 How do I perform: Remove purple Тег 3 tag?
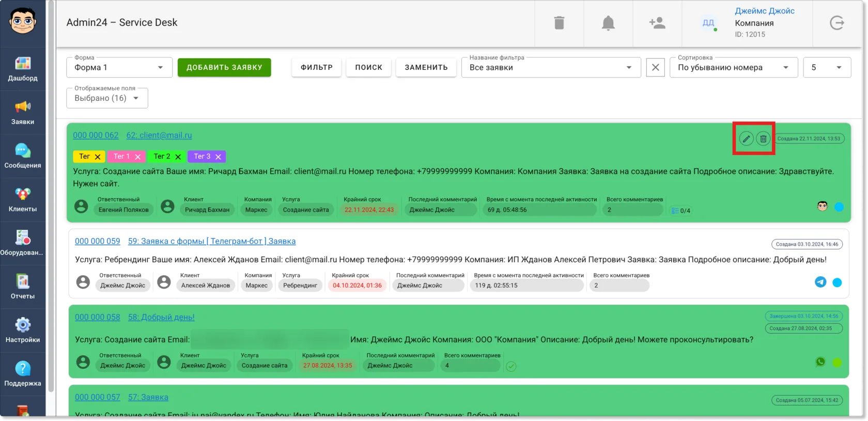[218, 157]
